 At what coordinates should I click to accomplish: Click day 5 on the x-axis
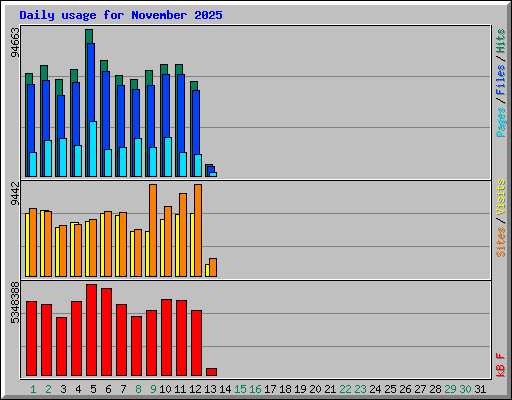93,389
